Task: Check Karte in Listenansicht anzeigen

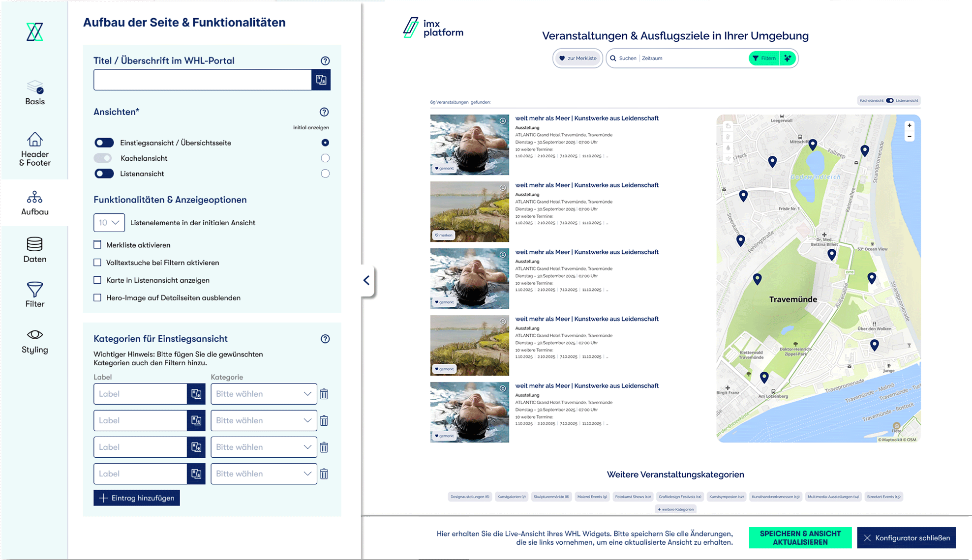Action: [x=97, y=280]
